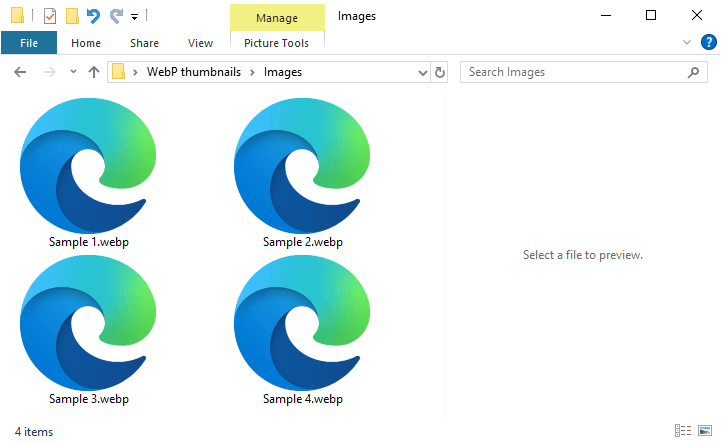Select the Picture Tools tab
721x444 pixels.
[276, 43]
